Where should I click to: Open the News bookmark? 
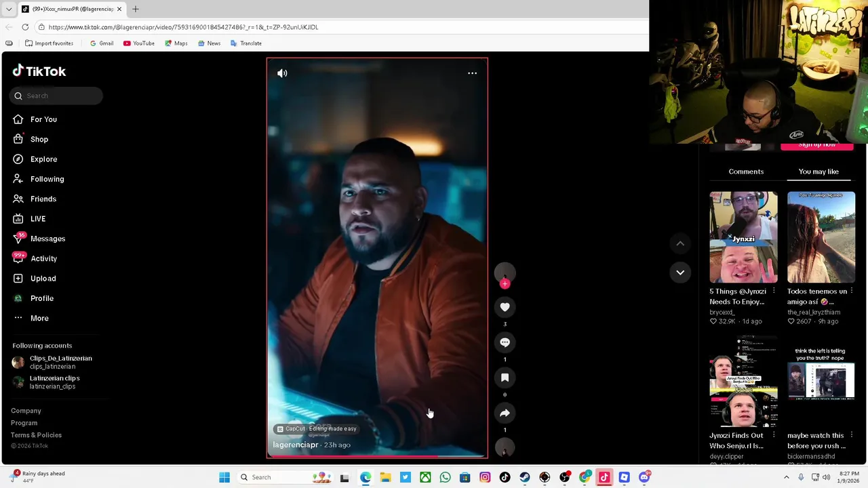[209, 43]
